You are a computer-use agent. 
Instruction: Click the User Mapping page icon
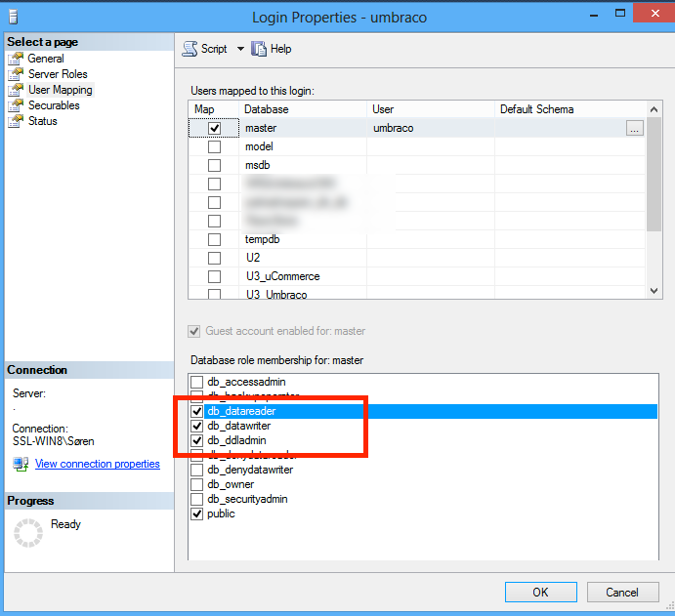click(x=16, y=90)
